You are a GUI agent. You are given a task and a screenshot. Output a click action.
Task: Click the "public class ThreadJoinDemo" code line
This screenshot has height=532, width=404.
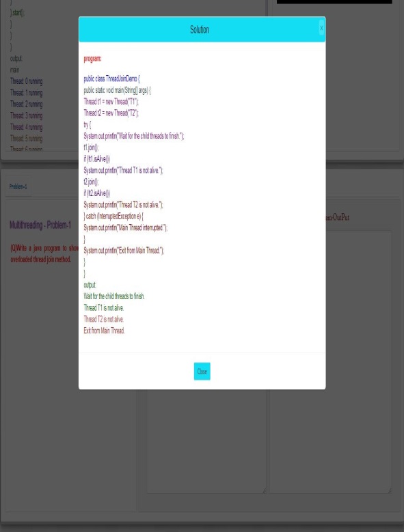tap(111, 79)
